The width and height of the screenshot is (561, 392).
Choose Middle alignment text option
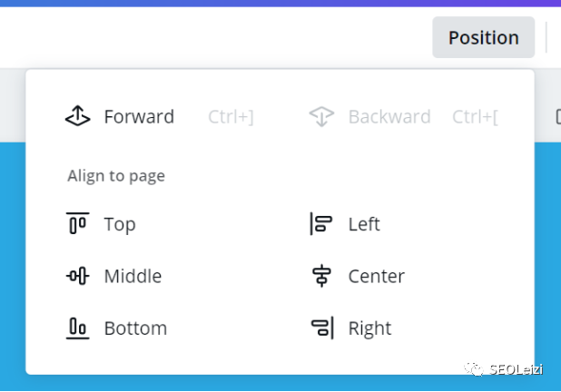pyautogui.click(x=133, y=276)
